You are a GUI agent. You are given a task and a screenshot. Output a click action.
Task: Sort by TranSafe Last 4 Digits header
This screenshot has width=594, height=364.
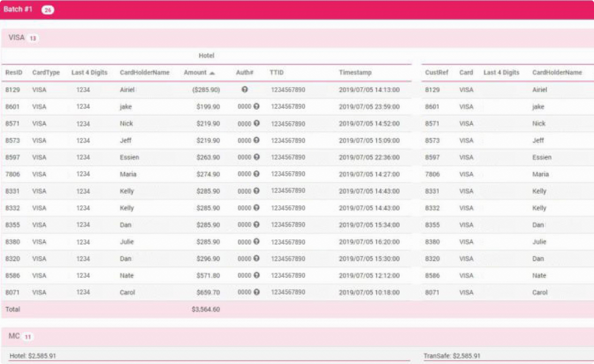tap(501, 72)
